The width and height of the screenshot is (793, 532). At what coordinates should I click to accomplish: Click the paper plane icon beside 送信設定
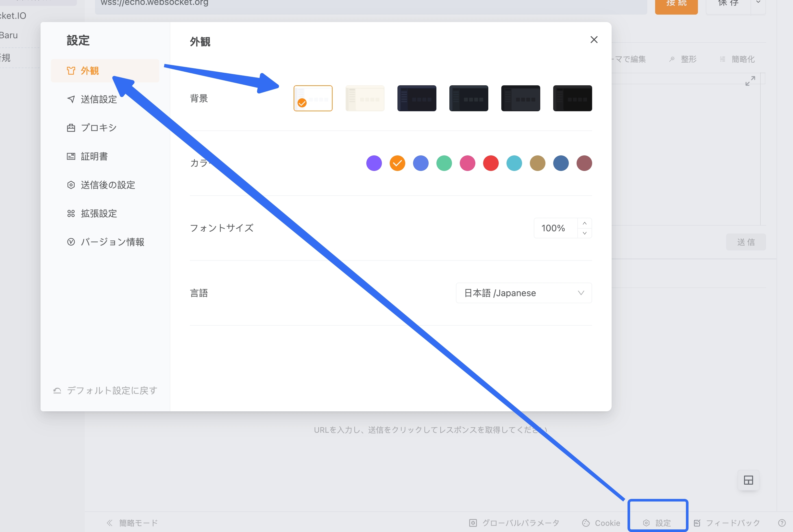point(71,99)
